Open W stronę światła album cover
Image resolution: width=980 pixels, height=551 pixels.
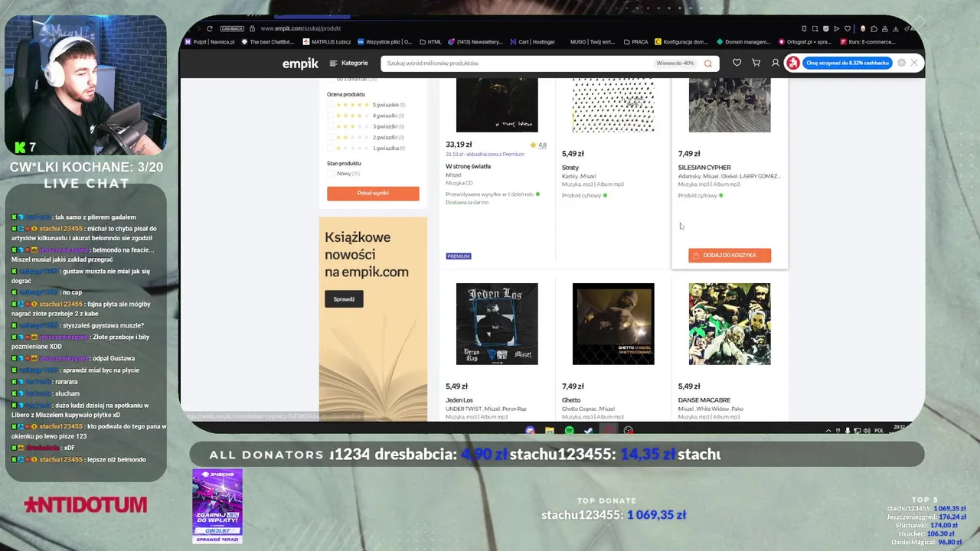click(497, 105)
